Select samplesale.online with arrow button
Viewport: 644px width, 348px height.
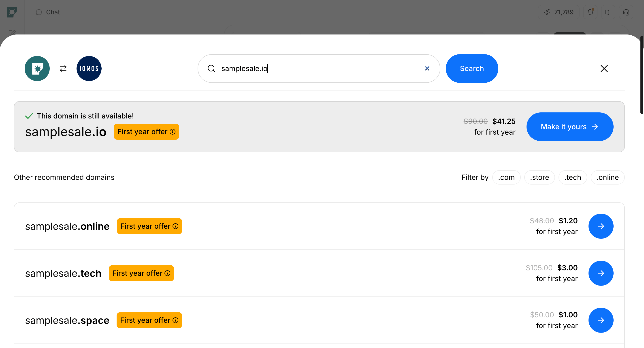[601, 226]
